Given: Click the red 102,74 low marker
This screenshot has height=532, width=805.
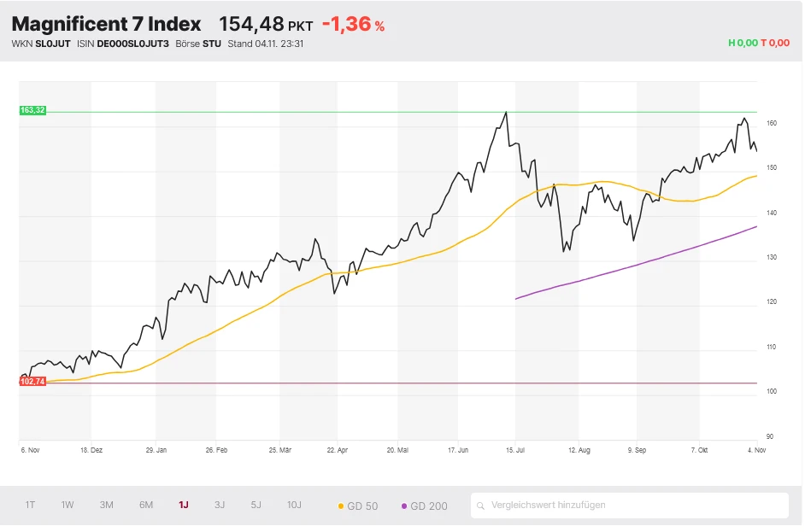Looking at the screenshot, I should [34, 382].
